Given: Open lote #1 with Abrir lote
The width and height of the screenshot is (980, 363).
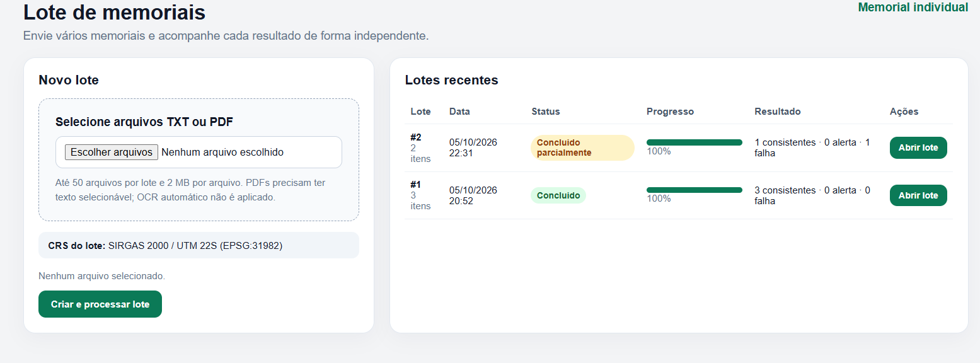Looking at the screenshot, I should 918,195.
